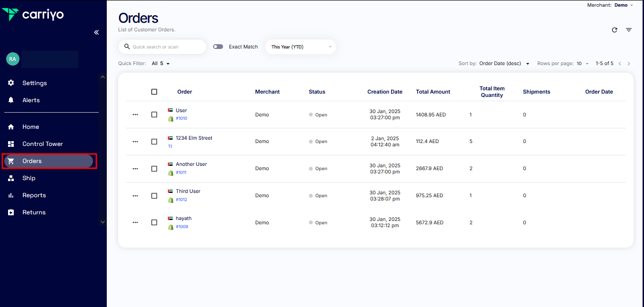Open the filter list icon
Viewport: 644px width, 307px height.
[629, 30]
